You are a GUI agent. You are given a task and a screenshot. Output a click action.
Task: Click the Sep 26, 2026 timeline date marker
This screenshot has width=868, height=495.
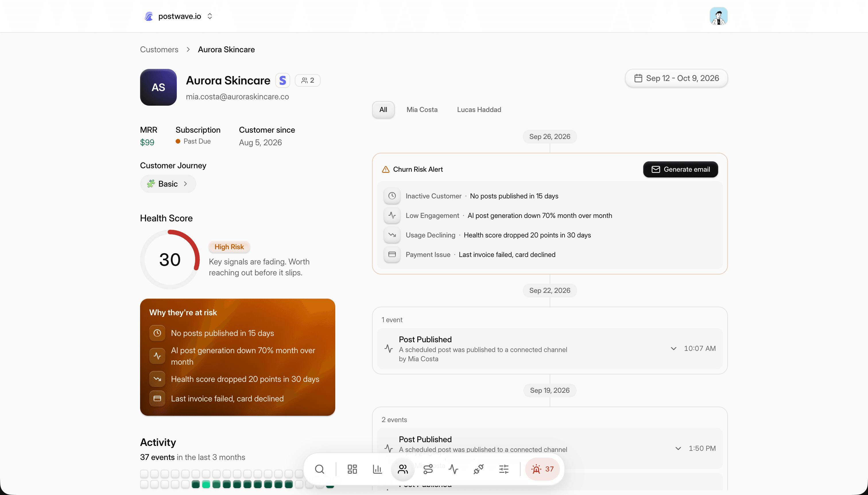pos(550,136)
